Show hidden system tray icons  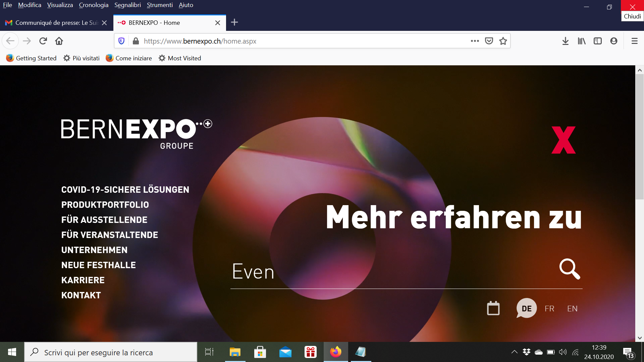click(x=514, y=352)
